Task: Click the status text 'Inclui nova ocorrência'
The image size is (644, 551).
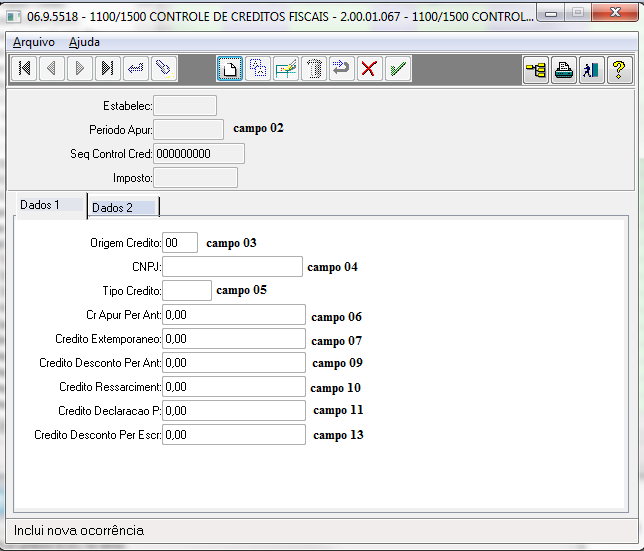Action: [x=79, y=530]
